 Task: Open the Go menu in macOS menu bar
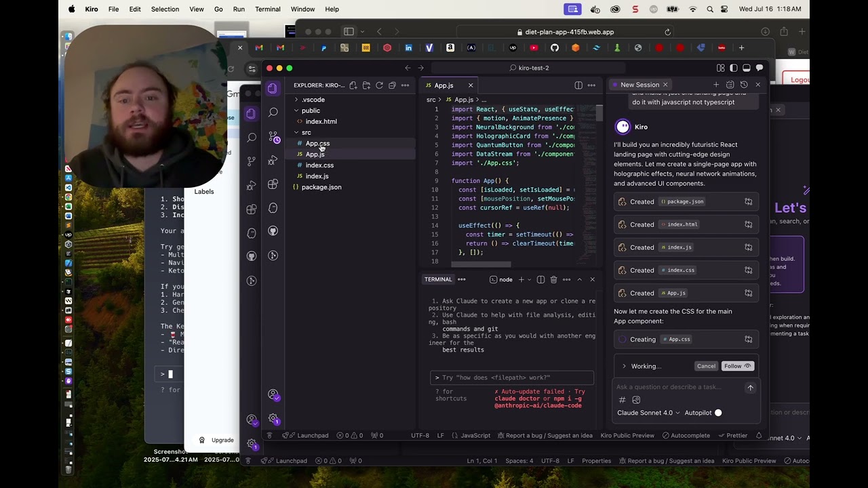[218, 9]
